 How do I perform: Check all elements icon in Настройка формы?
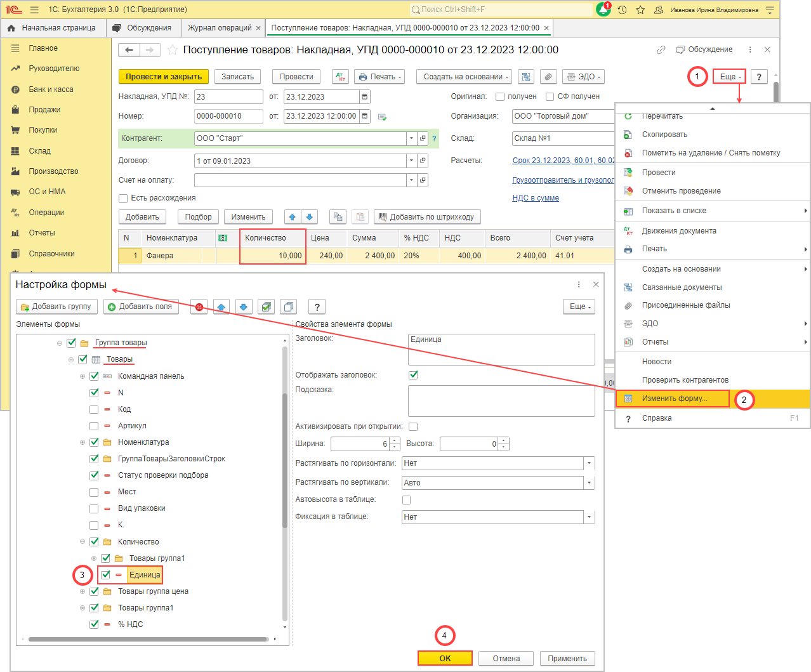pyautogui.click(x=267, y=307)
